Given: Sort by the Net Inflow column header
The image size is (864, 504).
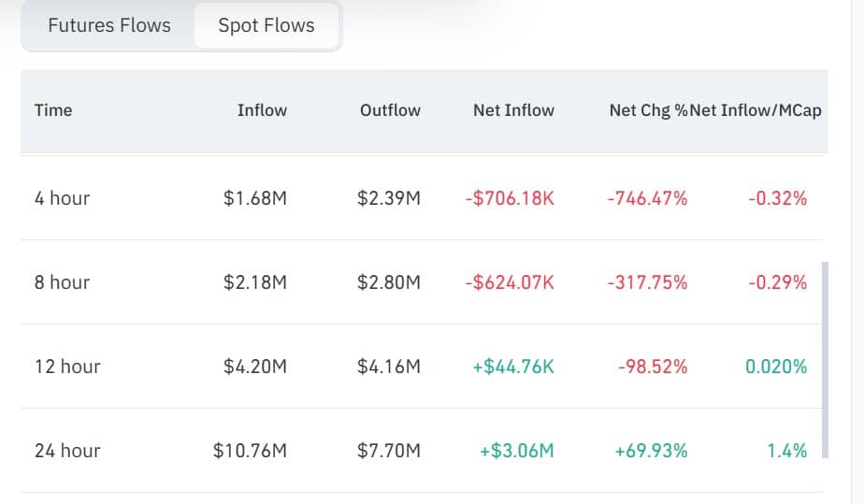Looking at the screenshot, I should point(513,110).
